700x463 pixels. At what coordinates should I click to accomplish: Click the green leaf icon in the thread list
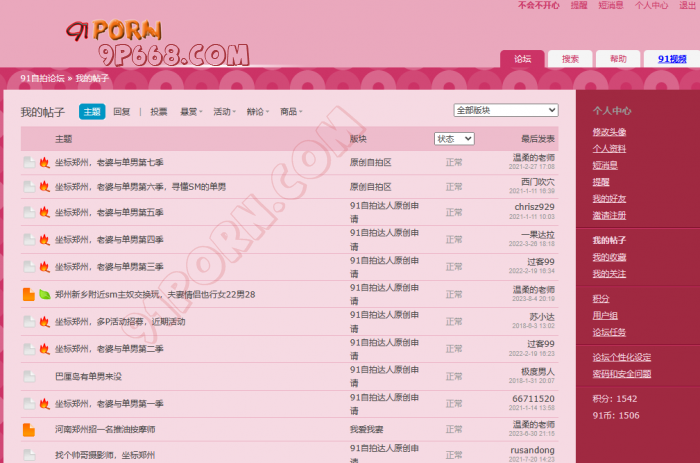[x=44, y=294]
